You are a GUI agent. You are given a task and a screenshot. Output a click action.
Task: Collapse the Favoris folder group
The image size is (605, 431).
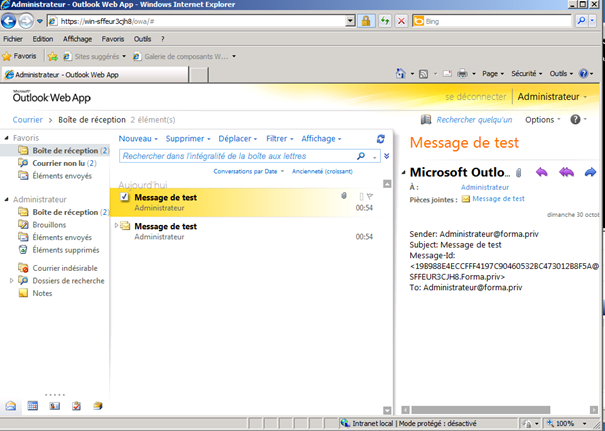click(7, 138)
